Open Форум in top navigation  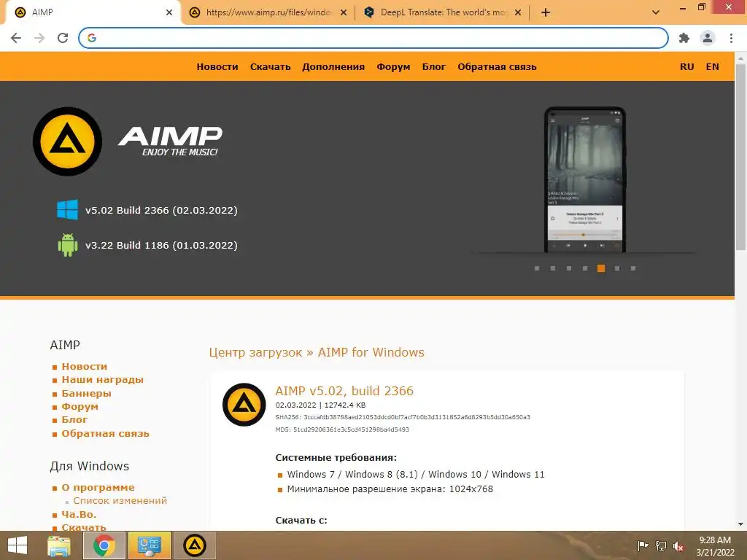coord(393,66)
